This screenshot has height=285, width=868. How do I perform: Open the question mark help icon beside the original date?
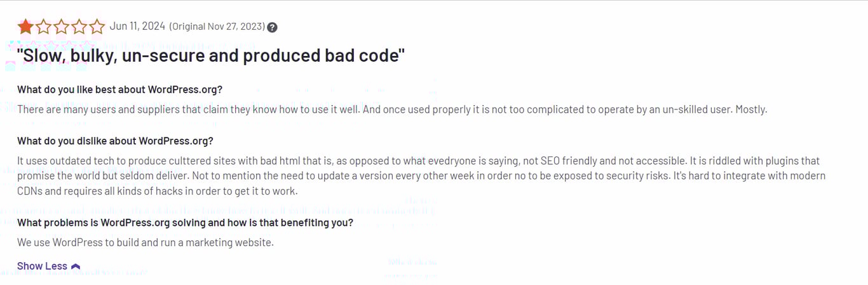(272, 27)
